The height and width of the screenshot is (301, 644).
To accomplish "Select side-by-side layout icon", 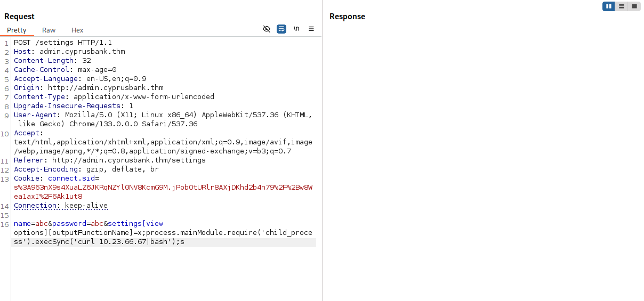I will point(609,6).
